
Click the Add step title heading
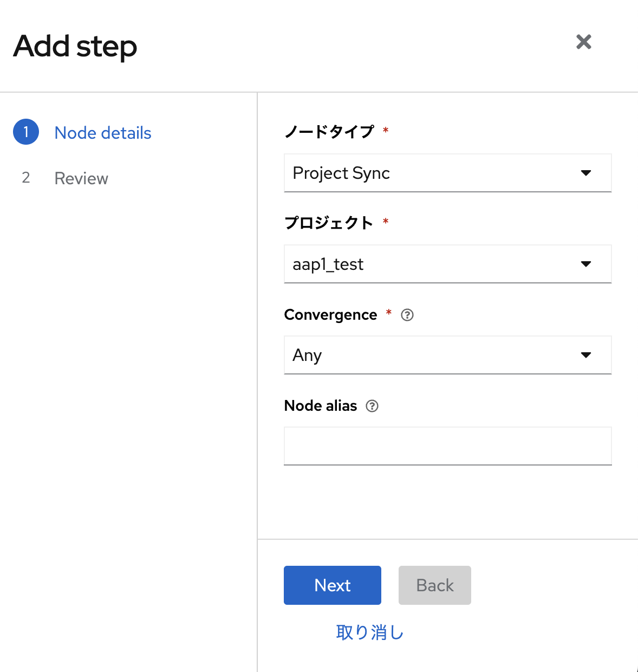(x=75, y=47)
